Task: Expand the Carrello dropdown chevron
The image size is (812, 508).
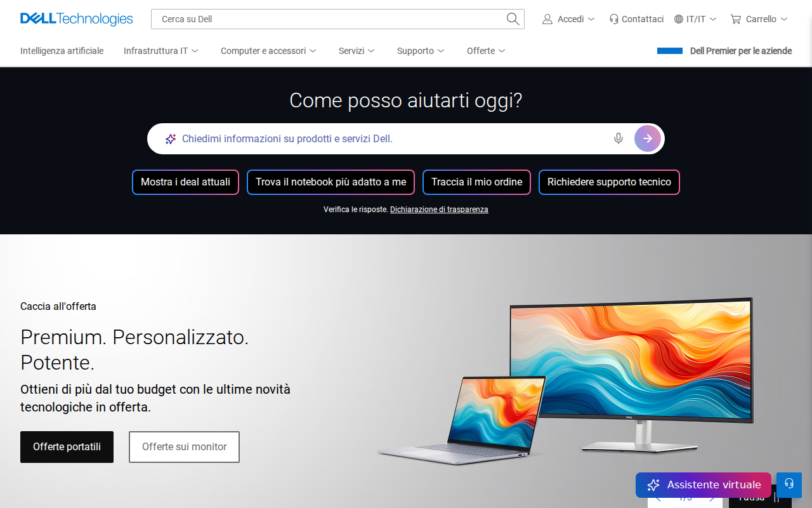Action: [x=784, y=19]
